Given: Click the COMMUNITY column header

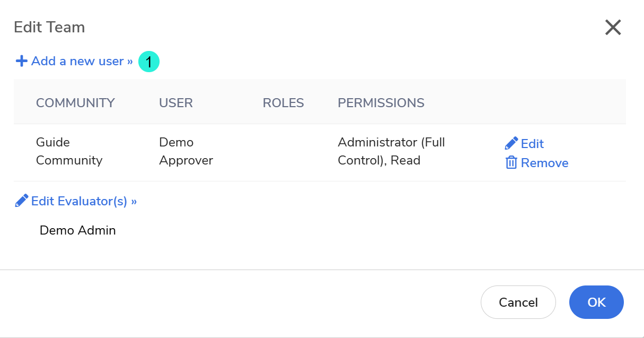Looking at the screenshot, I should 75,103.
